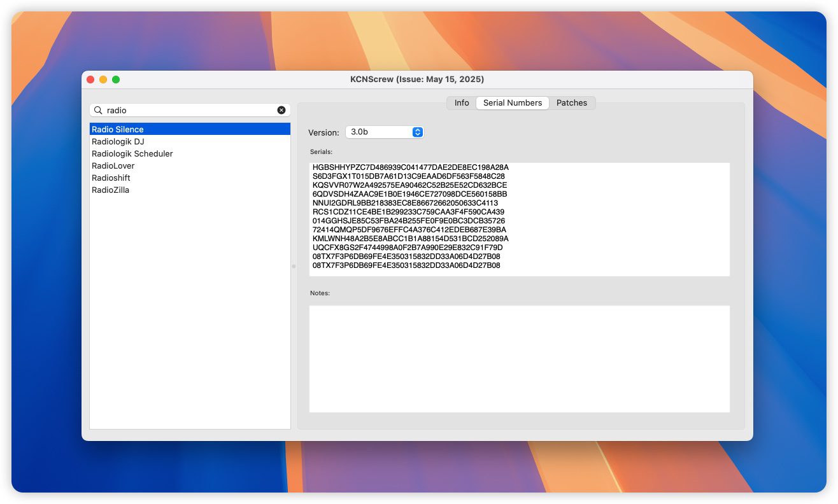
Task: Open the Patches tab
Action: (x=572, y=103)
